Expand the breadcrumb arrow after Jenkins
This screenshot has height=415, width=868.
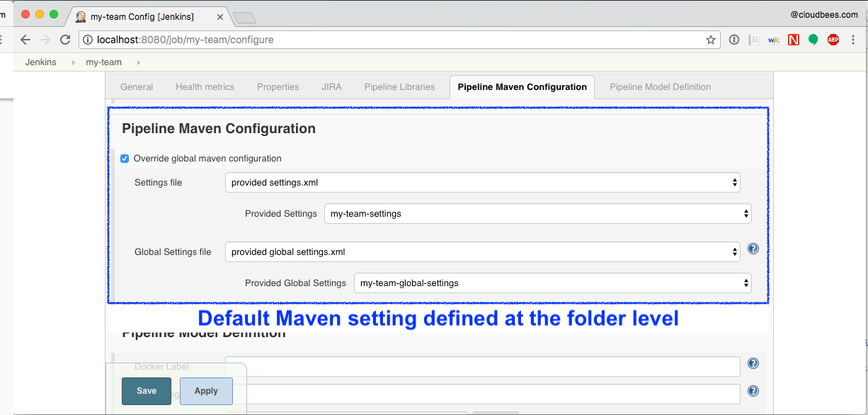pyautogui.click(x=73, y=62)
